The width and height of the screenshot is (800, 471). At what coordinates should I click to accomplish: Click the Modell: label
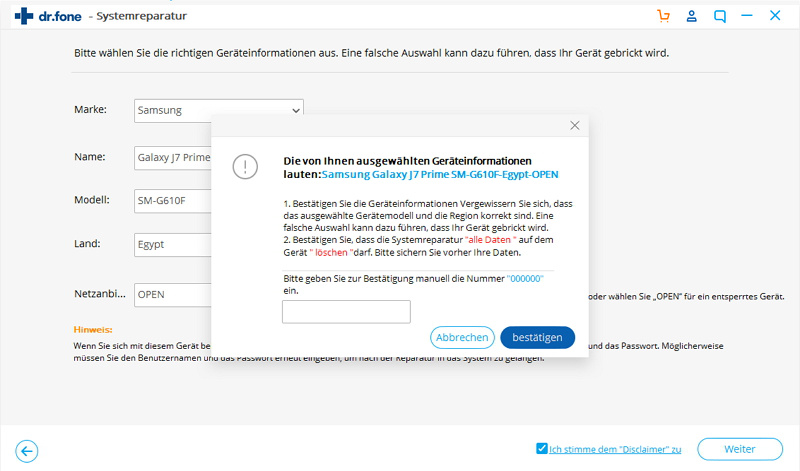[92, 200]
